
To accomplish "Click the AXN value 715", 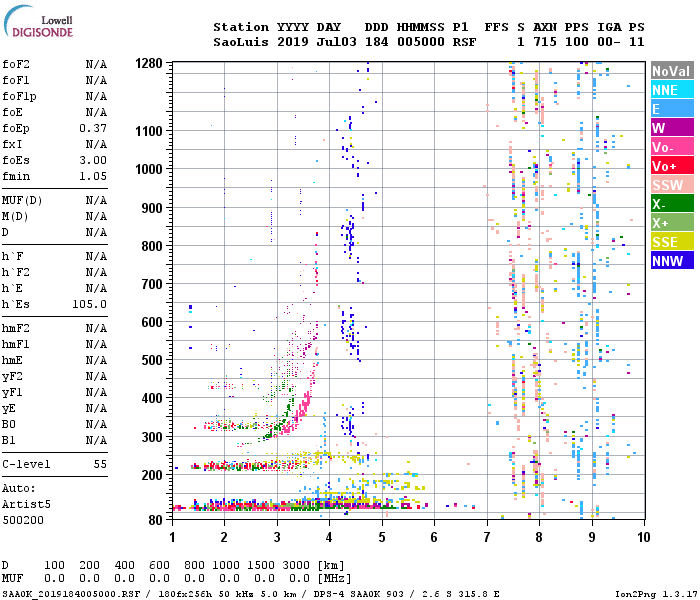I will coord(545,42).
